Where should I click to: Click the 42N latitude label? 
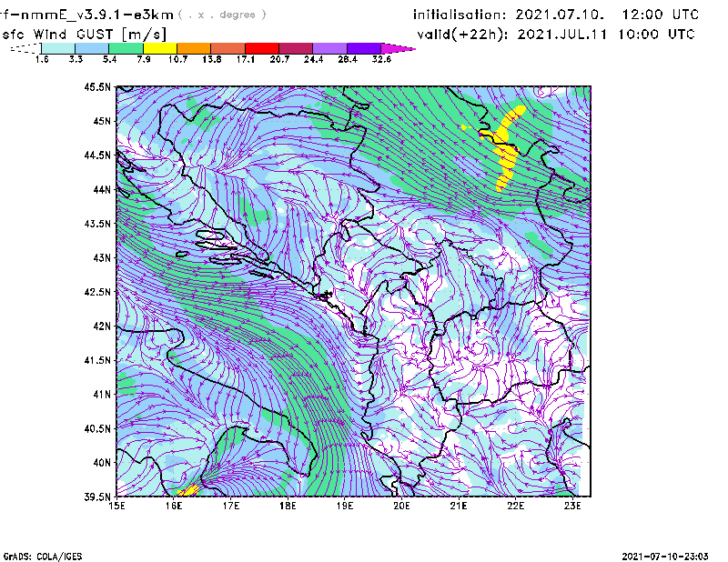point(102,326)
